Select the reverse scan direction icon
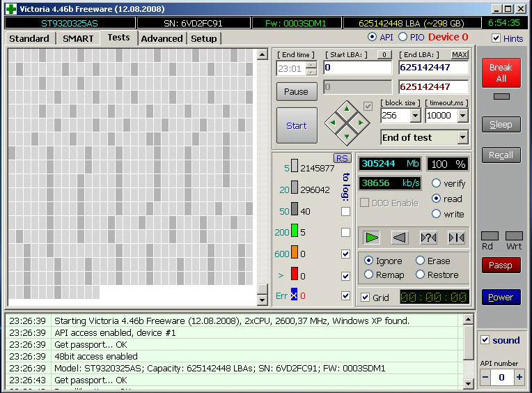 coord(400,238)
